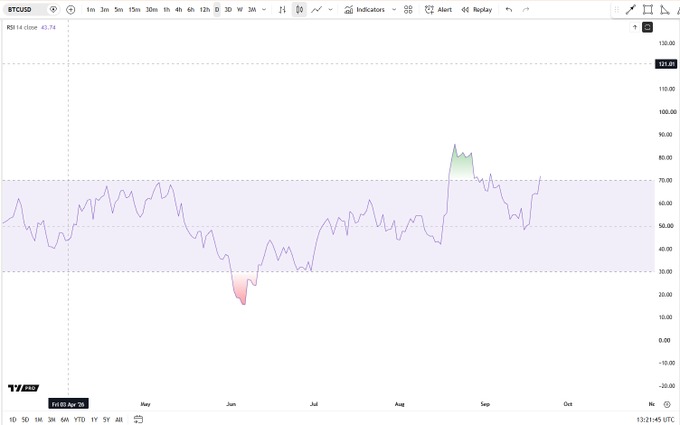The image size is (680, 425).
Task: Open the time axis settings gear icon
Action: click(x=667, y=404)
